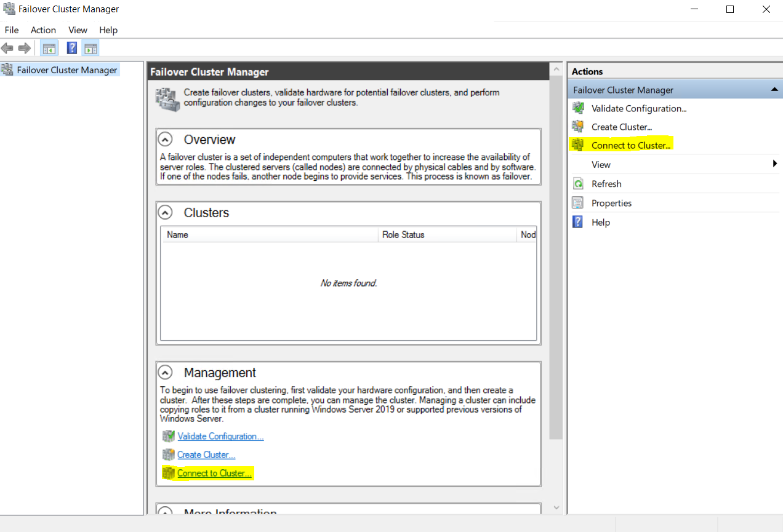Click the center pane scrollbar up arrow

[x=556, y=69]
